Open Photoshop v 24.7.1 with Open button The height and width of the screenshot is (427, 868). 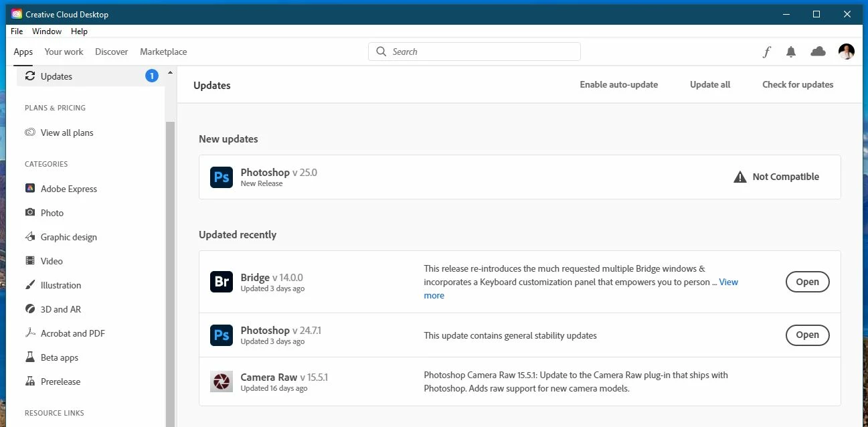pyautogui.click(x=807, y=335)
